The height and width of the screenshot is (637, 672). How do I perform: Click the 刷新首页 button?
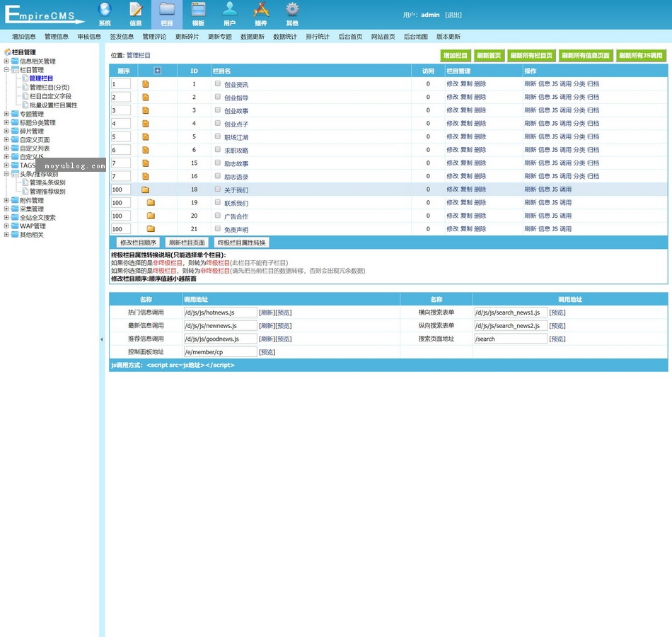(x=489, y=56)
